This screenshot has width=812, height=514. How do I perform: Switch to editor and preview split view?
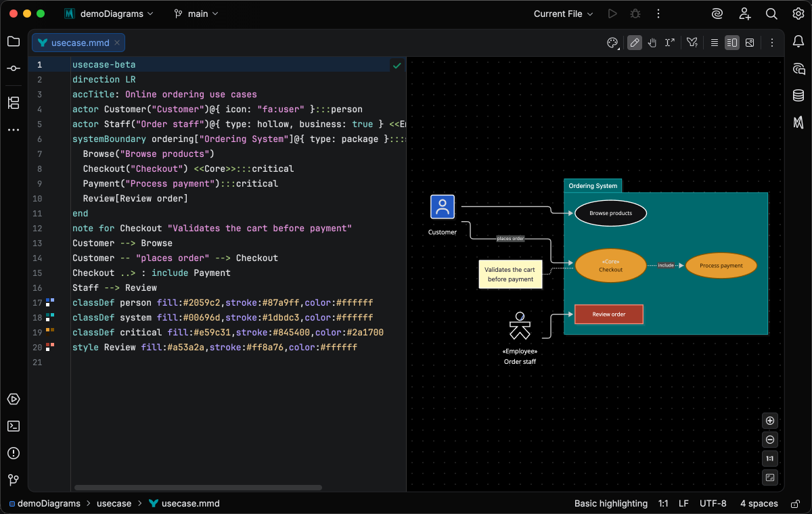point(731,43)
